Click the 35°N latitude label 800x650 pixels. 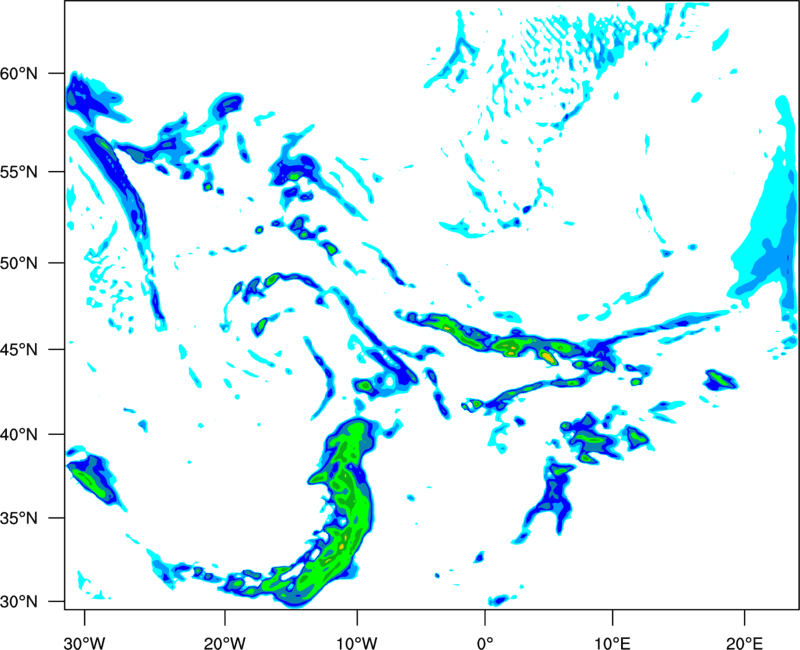point(19,518)
